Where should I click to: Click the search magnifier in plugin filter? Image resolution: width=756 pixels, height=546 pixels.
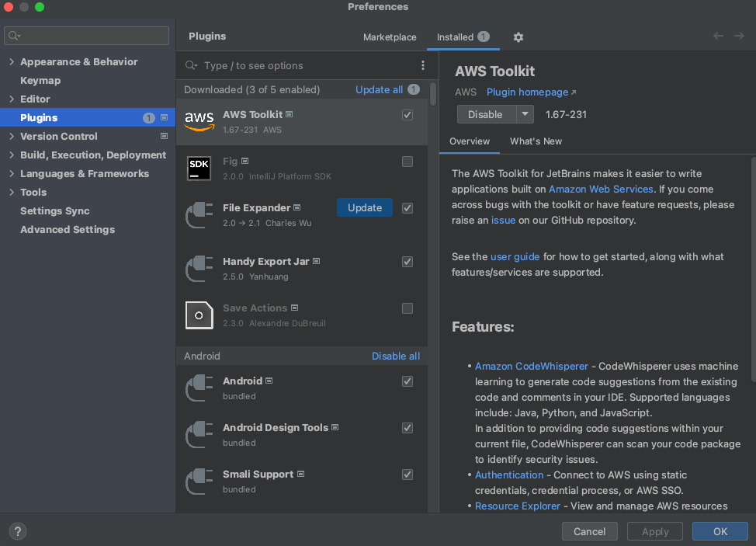pos(192,65)
